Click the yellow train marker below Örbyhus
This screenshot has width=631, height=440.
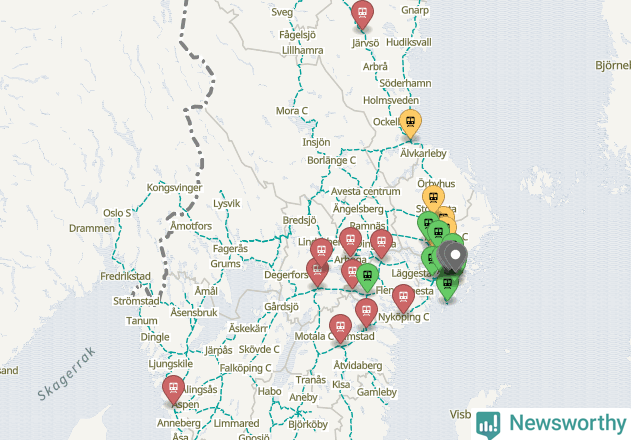(x=433, y=197)
